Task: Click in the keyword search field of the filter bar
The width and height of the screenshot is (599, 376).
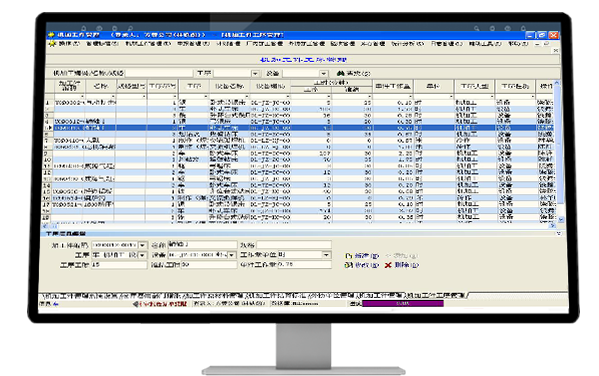Action: (159, 73)
